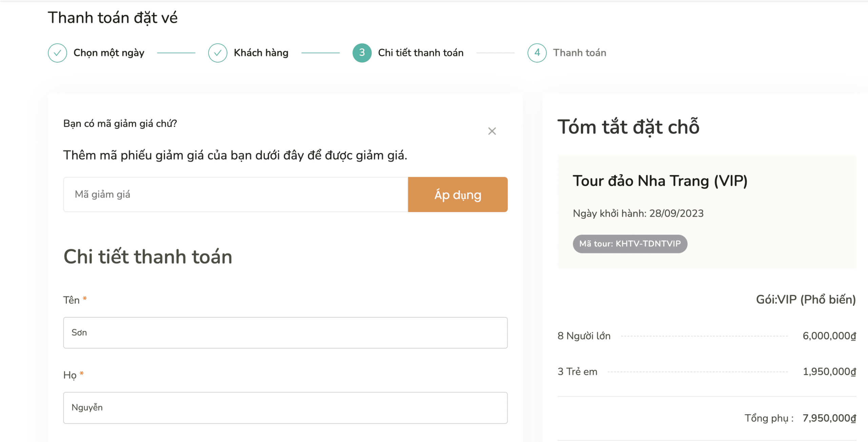Click the Họ field containing Nguyễn
The image size is (868, 442).
(x=285, y=407)
